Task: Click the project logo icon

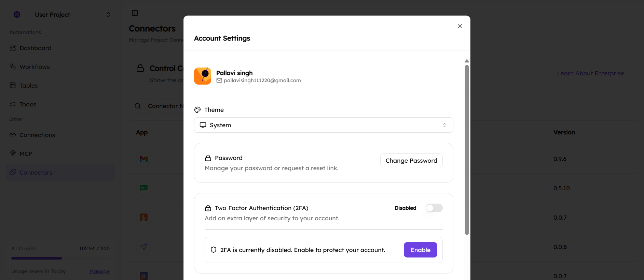Action: pyautogui.click(x=17, y=14)
